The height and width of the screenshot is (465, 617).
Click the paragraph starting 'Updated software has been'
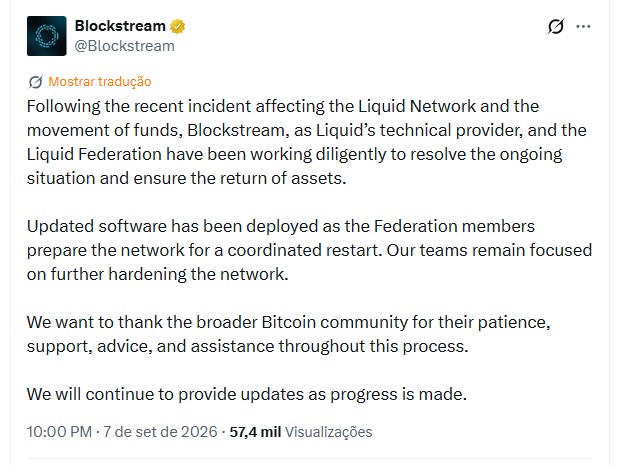pyautogui.click(x=309, y=250)
